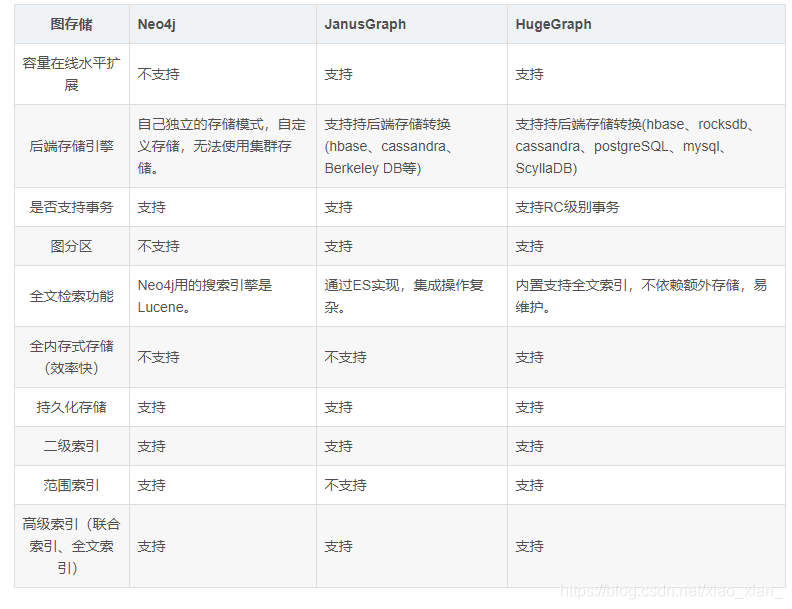This screenshot has width=792, height=609.
Task: Click the 高级索引(联合索引、全文索引) row label
Action: point(71,546)
